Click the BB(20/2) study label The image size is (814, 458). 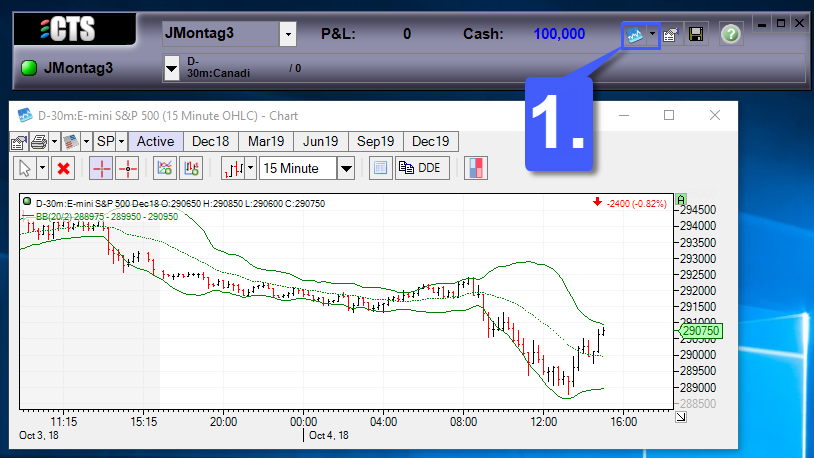pos(106,217)
